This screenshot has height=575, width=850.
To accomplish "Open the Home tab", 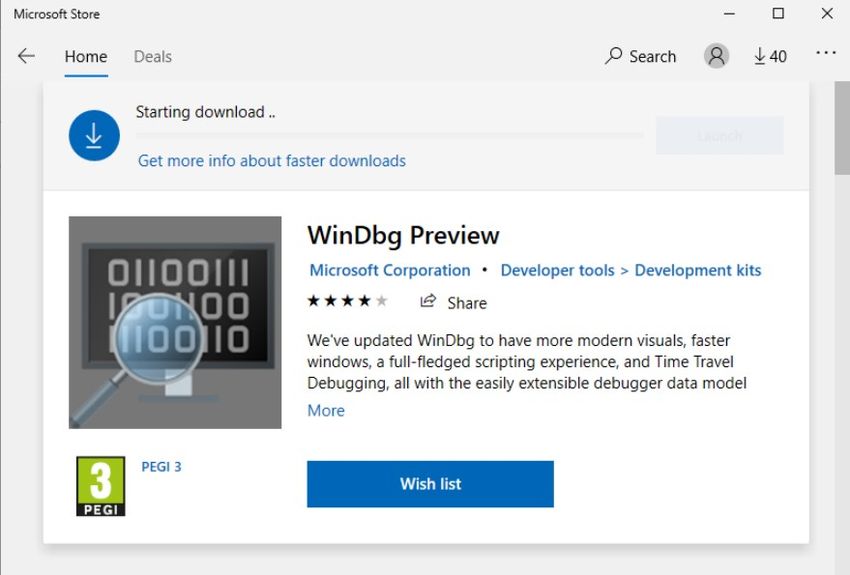I will click(86, 56).
